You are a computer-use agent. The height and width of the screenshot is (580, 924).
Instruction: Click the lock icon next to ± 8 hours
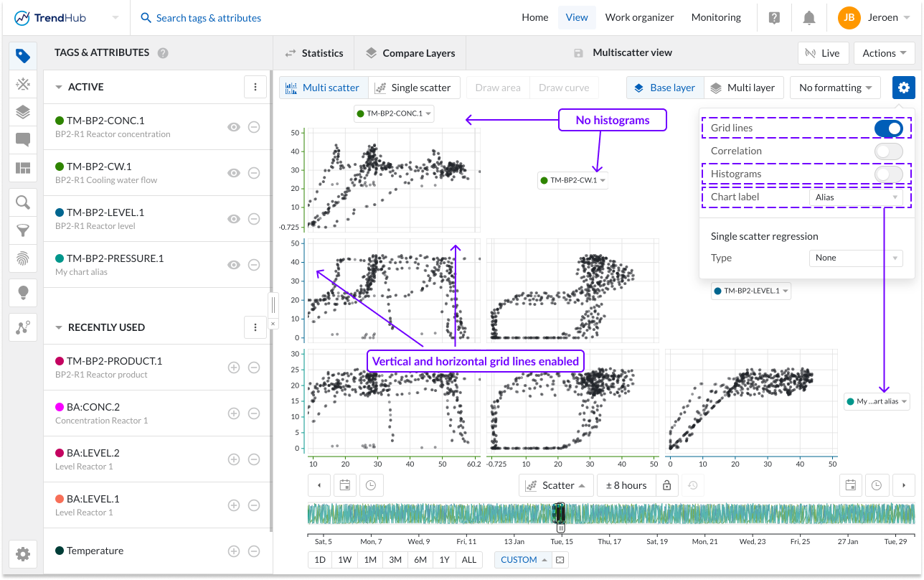(x=666, y=485)
